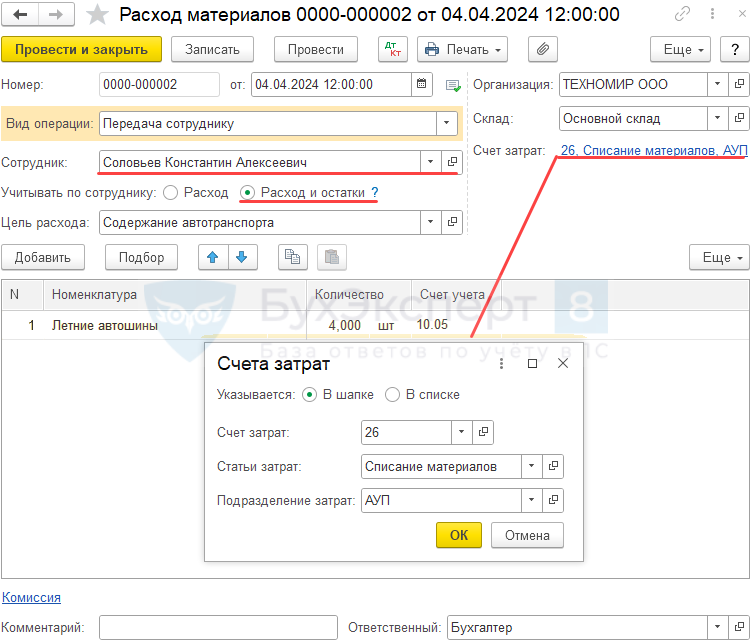Screen dimensions: 754x644
Task: Click the copy rows icon
Action: coord(292,257)
